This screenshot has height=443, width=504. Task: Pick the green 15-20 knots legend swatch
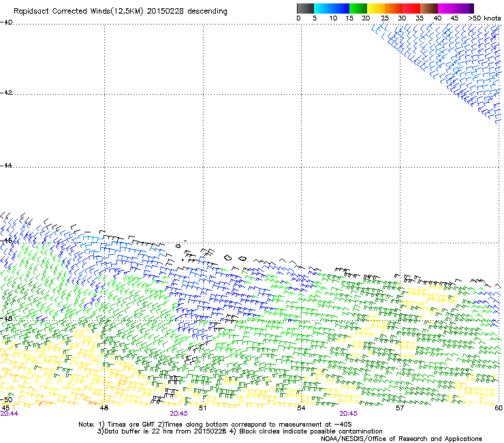click(358, 8)
